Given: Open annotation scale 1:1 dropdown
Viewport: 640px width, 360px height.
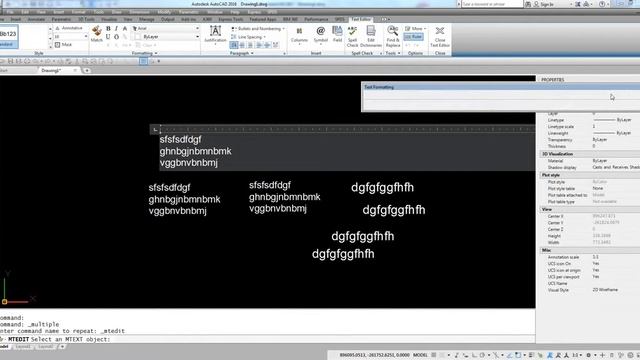Looking at the screenshot, I should pyautogui.click(x=576, y=355).
